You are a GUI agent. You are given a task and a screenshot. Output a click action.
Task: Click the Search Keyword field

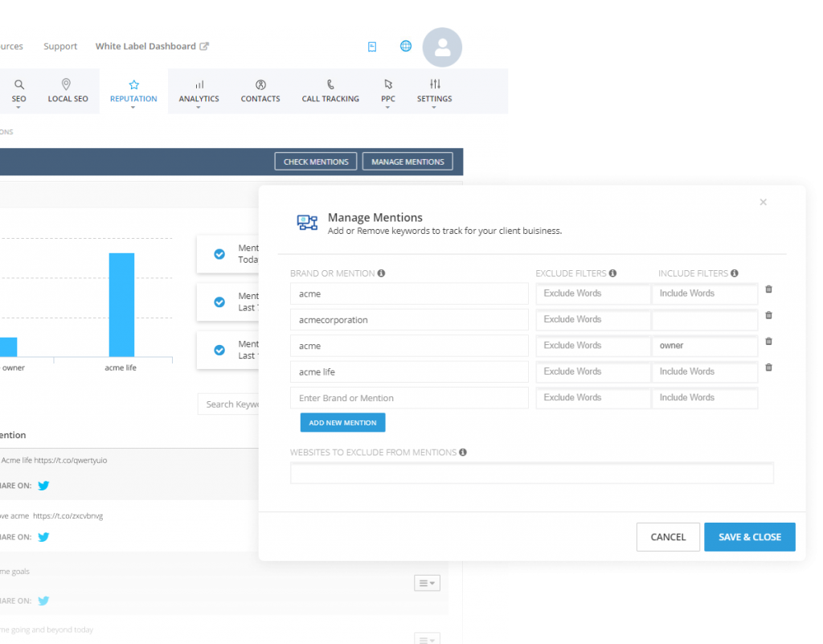[x=229, y=404]
